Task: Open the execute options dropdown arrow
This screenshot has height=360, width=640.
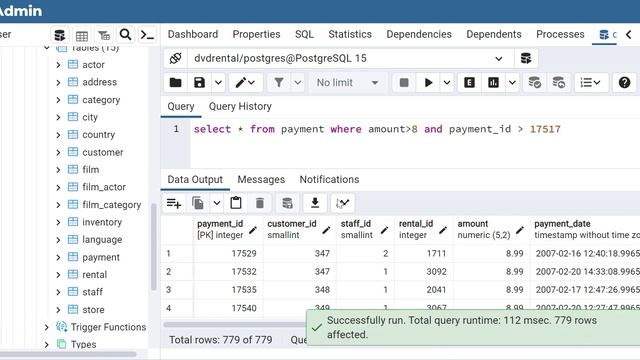Action: (x=447, y=83)
